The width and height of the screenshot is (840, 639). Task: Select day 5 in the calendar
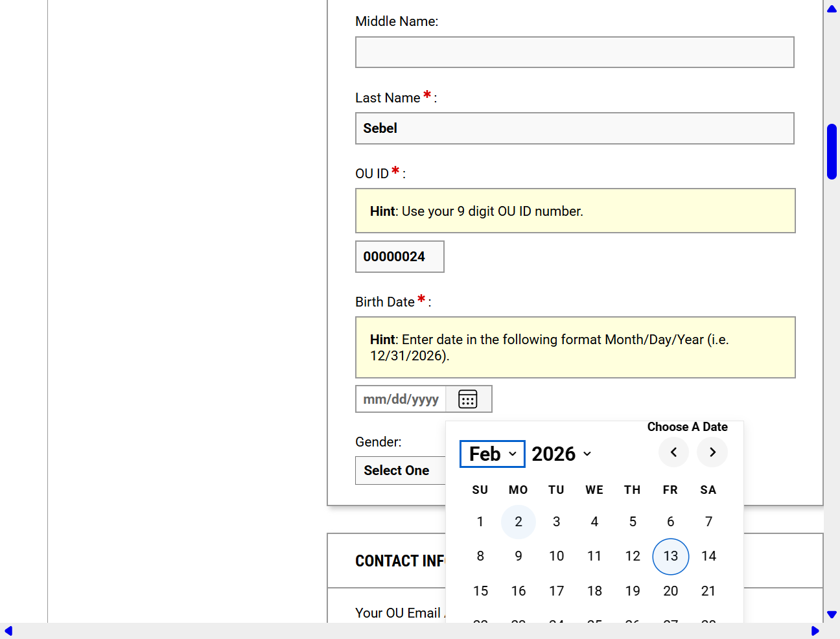tap(633, 522)
